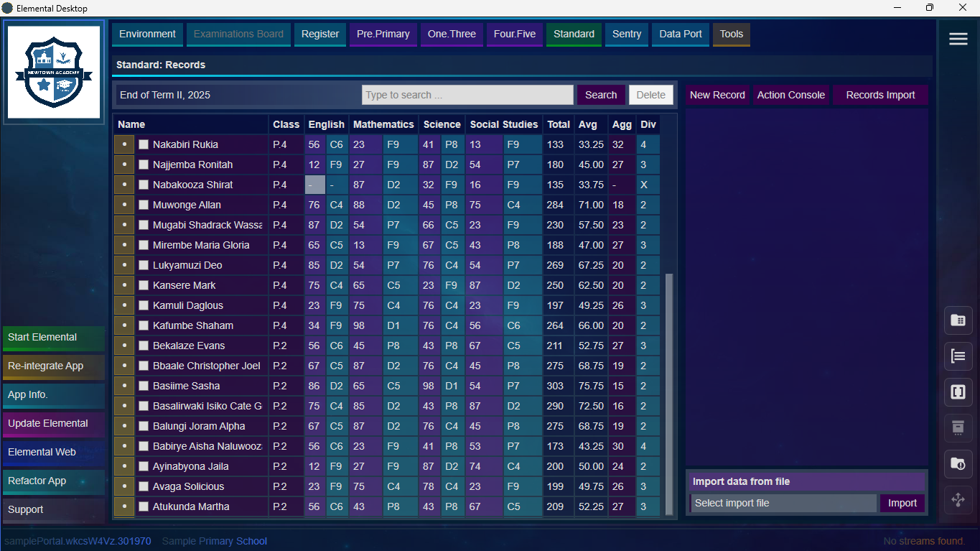Screen dimensions: 980x551
Task: Click the Start Elemental button
Action: 54,338
